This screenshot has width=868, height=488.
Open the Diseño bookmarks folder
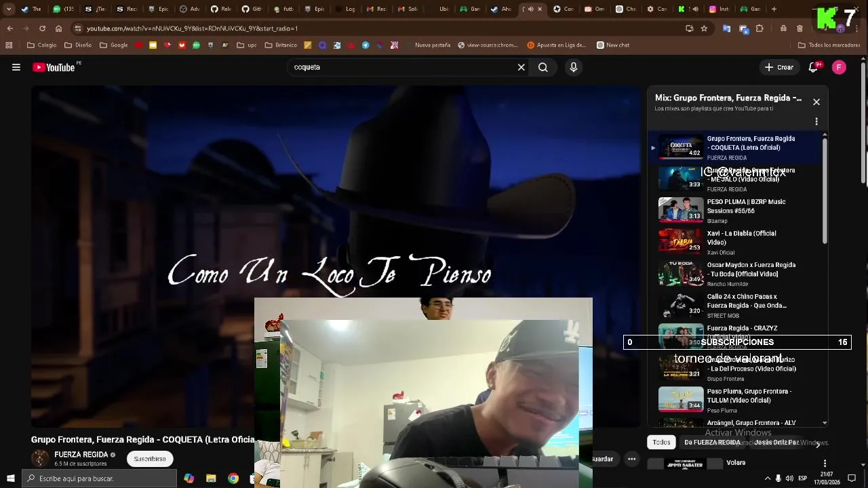(78, 45)
